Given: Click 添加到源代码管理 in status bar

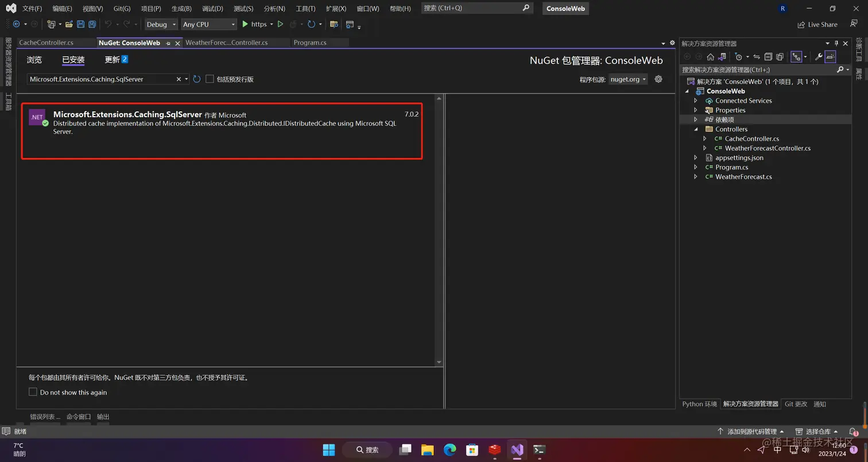Looking at the screenshot, I should [751, 432].
